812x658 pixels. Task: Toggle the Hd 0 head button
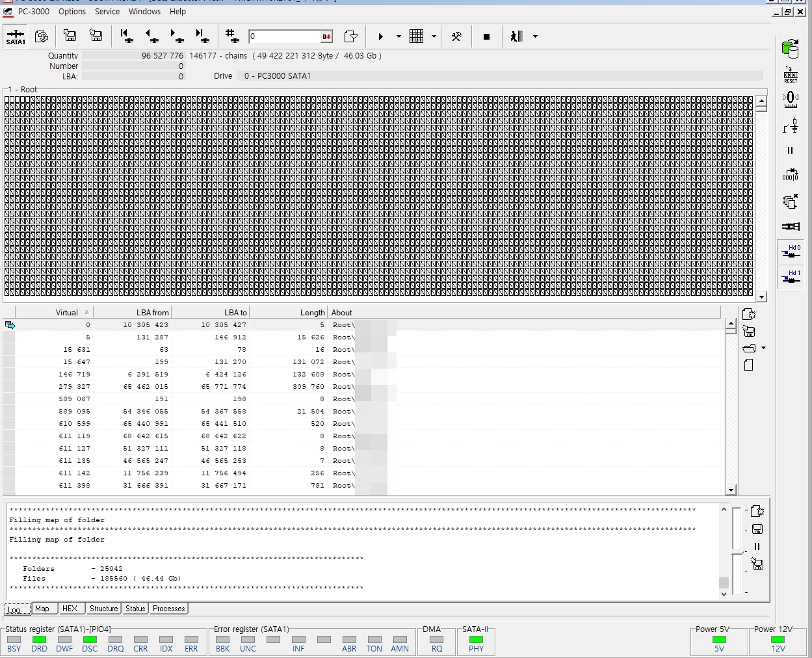[791, 252]
